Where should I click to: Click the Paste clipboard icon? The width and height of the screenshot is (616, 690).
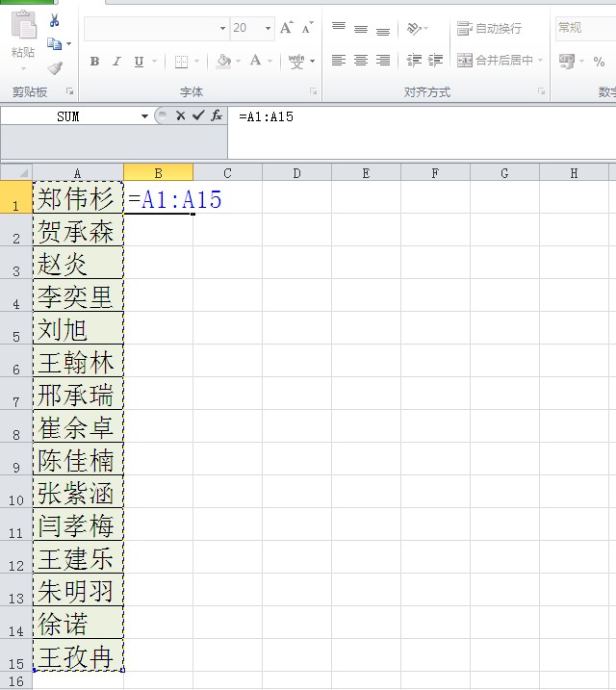pyautogui.click(x=24, y=26)
